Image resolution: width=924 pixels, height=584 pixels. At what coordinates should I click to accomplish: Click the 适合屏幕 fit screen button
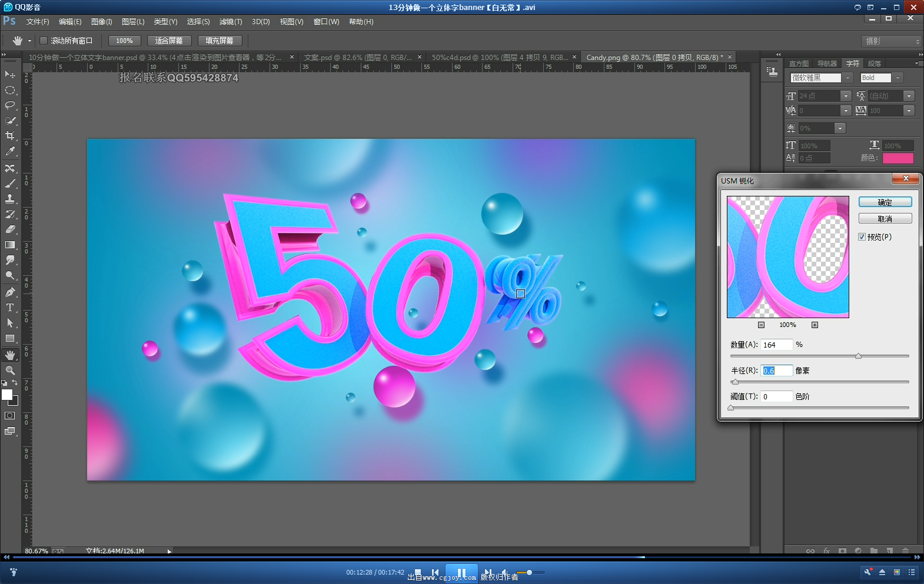(169, 41)
